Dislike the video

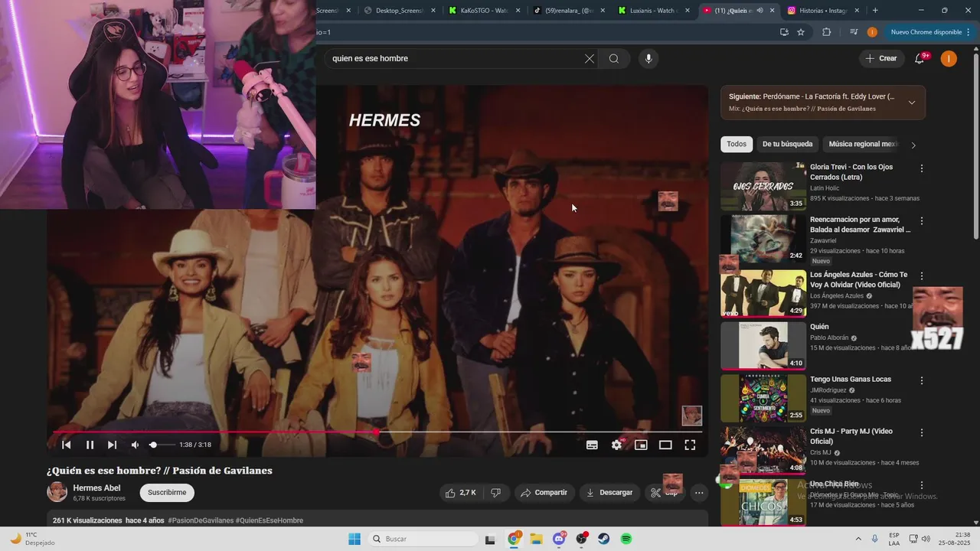point(495,493)
